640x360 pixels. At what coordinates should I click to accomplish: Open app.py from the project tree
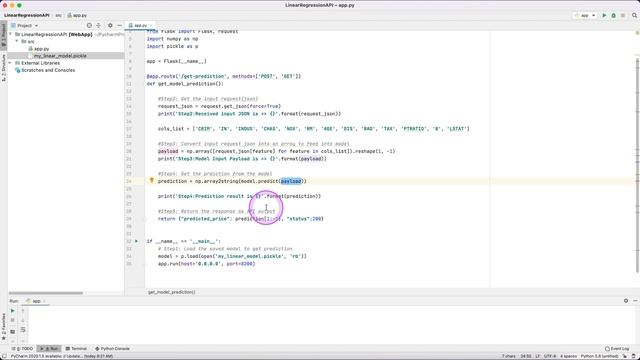[41, 49]
